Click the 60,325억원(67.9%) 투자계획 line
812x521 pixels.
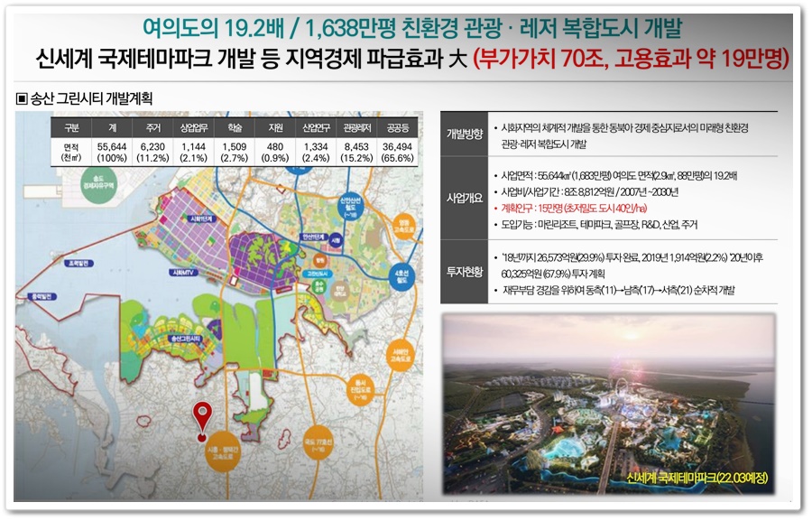pos(552,274)
